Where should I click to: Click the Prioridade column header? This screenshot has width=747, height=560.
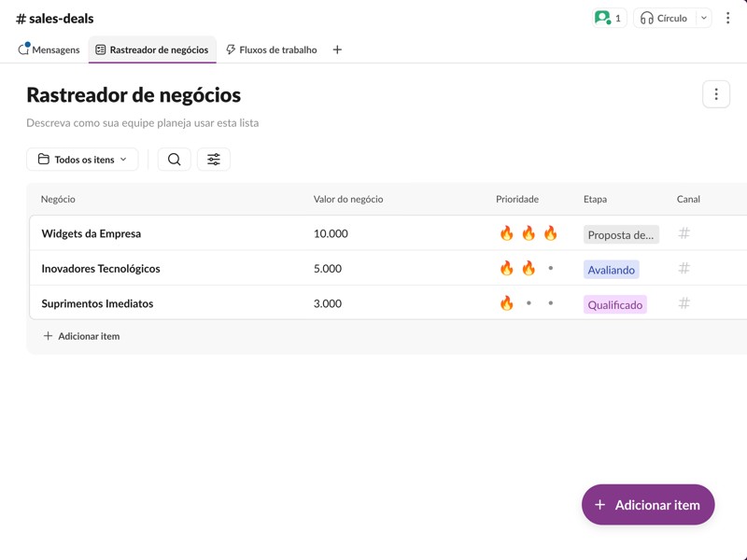(x=517, y=199)
